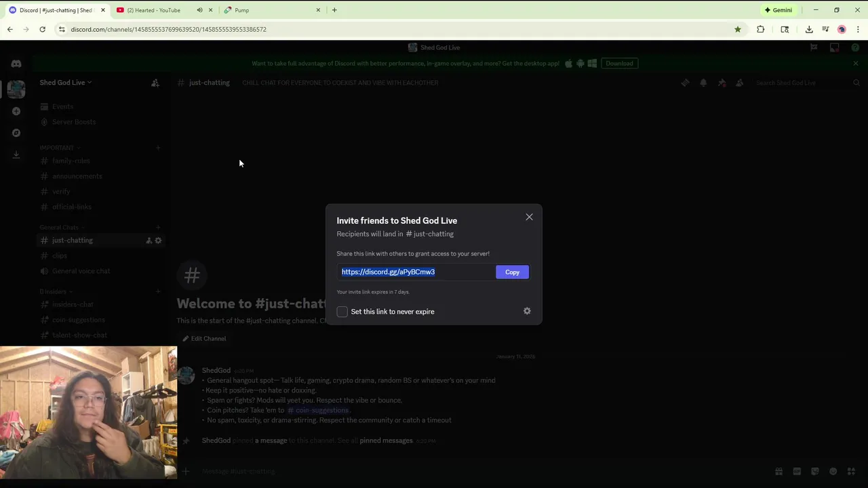This screenshot has height=488, width=868.
Task: Expand Shed God Live server dropdown
Action: click(x=65, y=83)
